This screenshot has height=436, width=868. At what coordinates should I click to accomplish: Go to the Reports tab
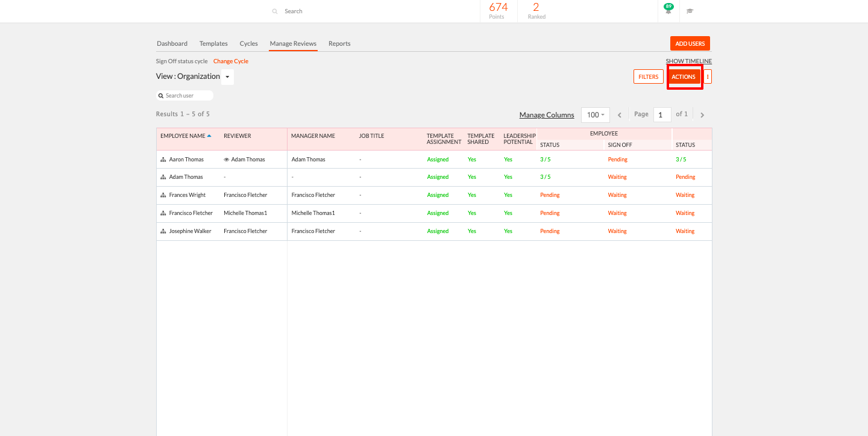[339, 43]
